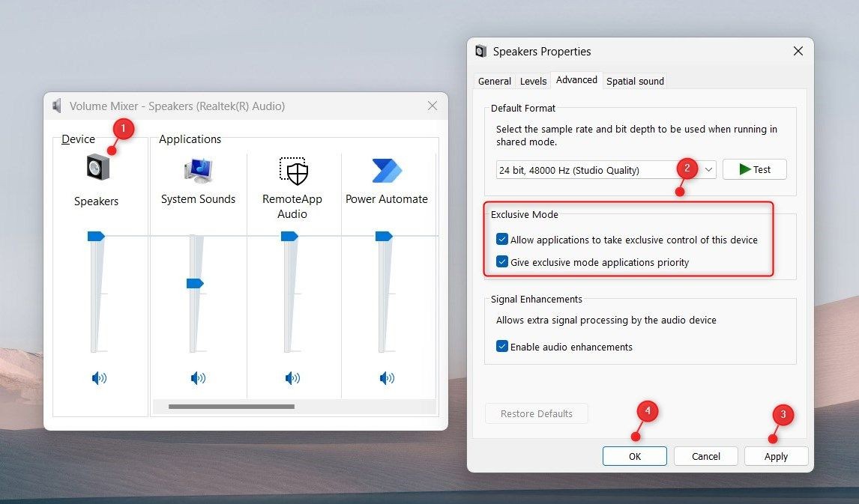Click the System Sounds volume slider thumb
The width and height of the screenshot is (859, 504).
pyautogui.click(x=194, y=284)
